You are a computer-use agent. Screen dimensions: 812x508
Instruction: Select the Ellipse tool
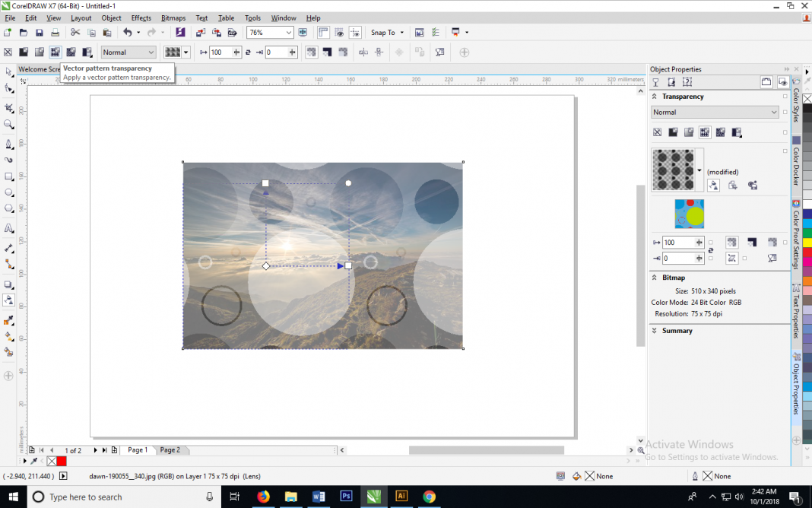8,192
